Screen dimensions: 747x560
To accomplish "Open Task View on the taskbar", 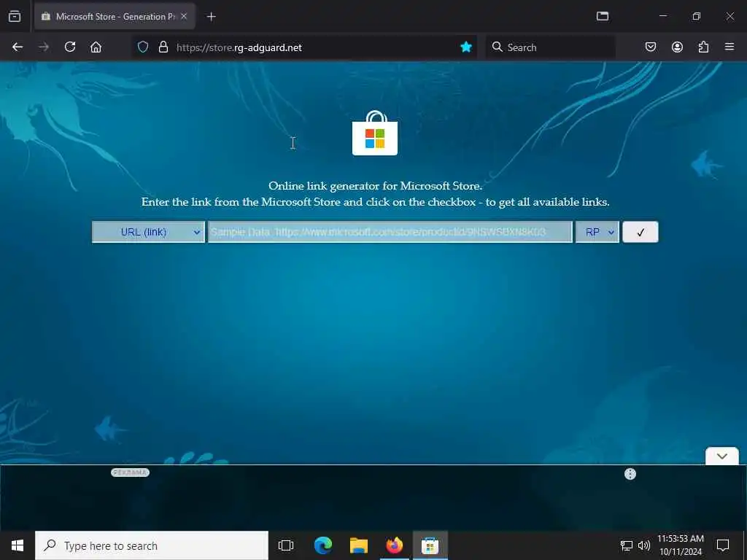I will pyautogui.click(x=286, y=545).
